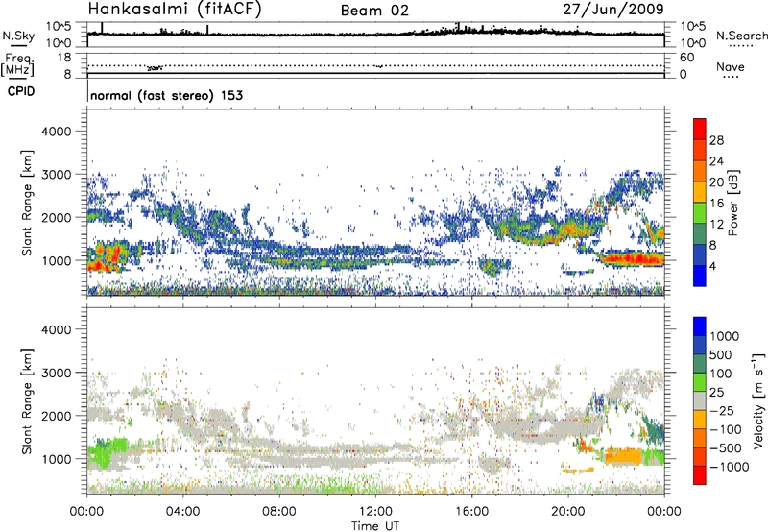This screenshot has height=532, width=768.
Task: Pick the top blue segment of the velocity colorbar
Action: point(700,326)
